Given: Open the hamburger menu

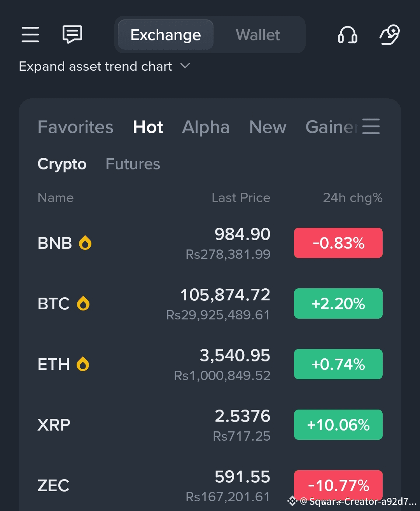Looking at the screenshot, I should [x=30, y=35].
